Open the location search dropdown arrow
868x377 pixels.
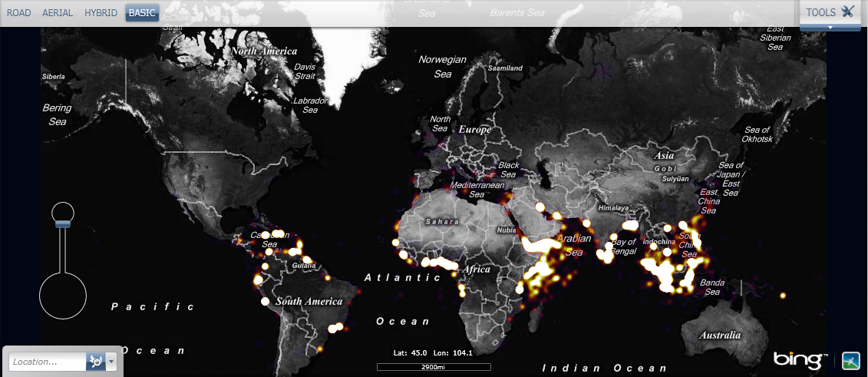(111, 362)
